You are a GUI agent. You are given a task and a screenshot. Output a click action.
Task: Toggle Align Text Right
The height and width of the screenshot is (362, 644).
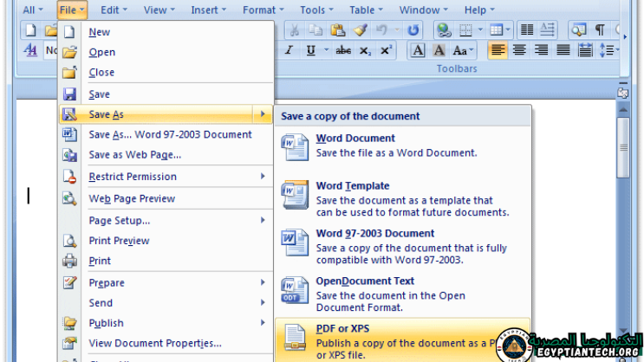(541, 50)
